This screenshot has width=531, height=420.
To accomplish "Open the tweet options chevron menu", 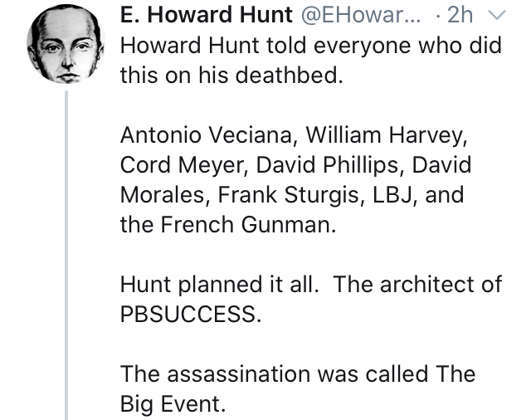I will click(496, 15).
